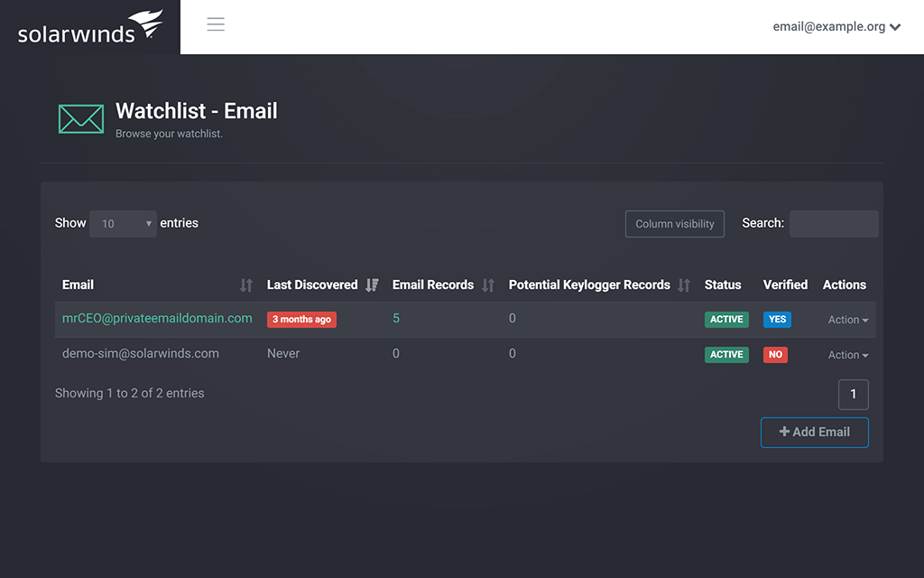The width and height of the screenshot is (924, 578).
Task: Go to page 1 pagination button
Action: click(x=854, y=395)
